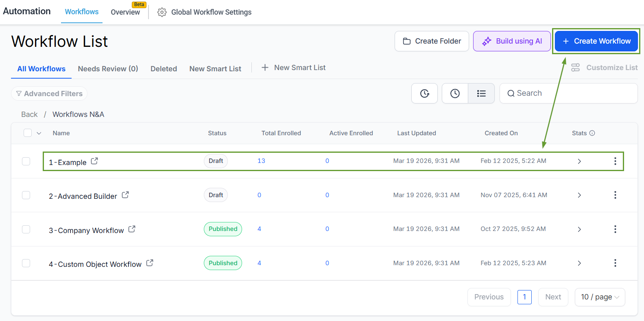Click the partial clock history icon button
The image size is (644, 321).
[424, 94]
